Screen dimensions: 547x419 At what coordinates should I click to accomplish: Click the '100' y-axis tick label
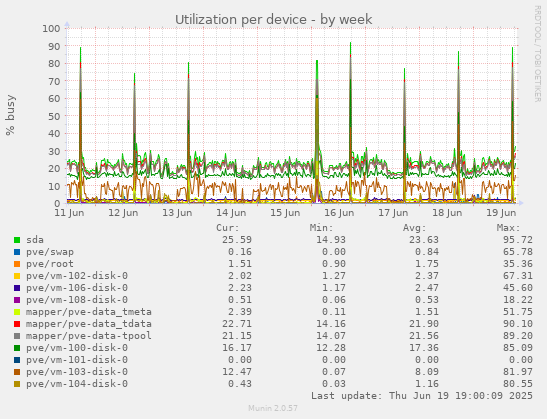point(51,28)
